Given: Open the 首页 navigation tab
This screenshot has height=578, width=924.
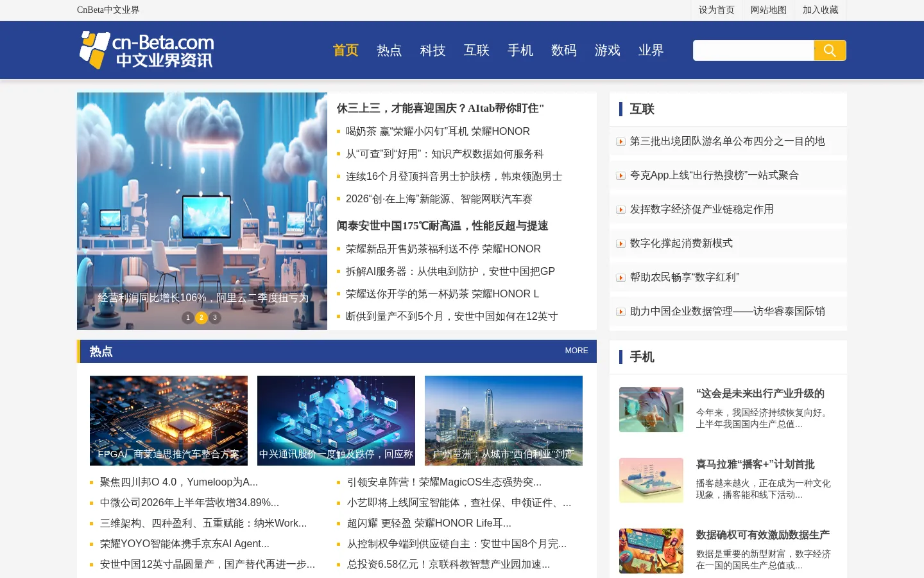Looking at the screenshot, I should point(346,50).
